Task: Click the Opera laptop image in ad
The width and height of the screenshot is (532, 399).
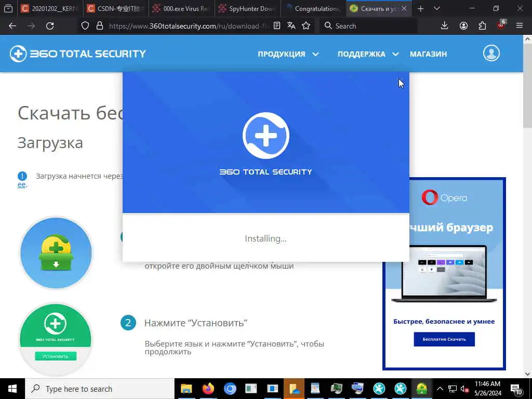Action: 444,273
